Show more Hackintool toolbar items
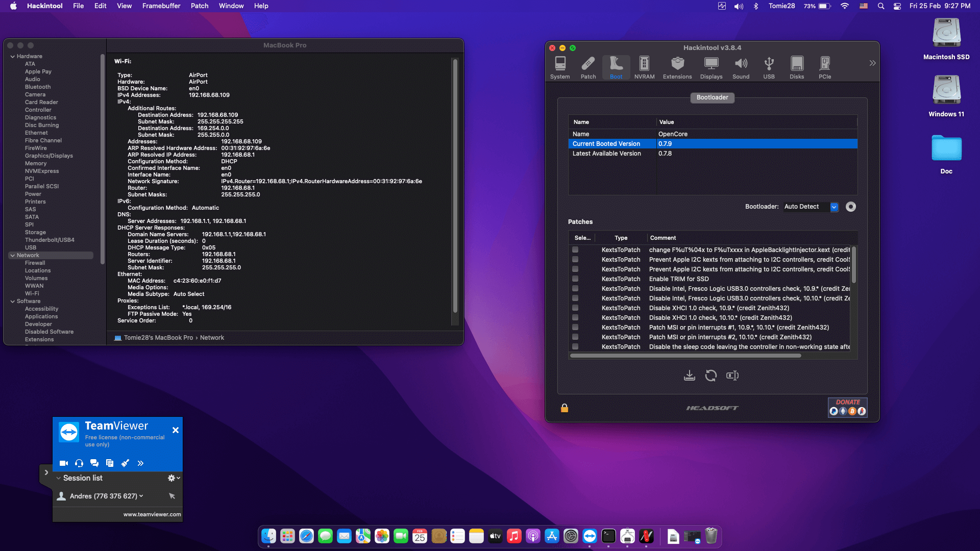The height and width of the screenshot is (551, 980). [x=872, y=63]
